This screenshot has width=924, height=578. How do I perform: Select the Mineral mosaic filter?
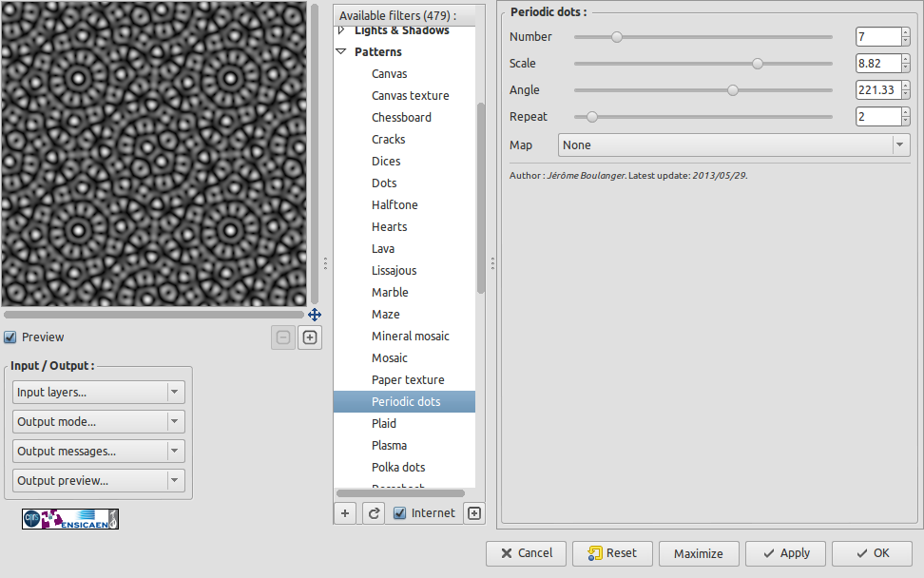click(x=411, y=336)
